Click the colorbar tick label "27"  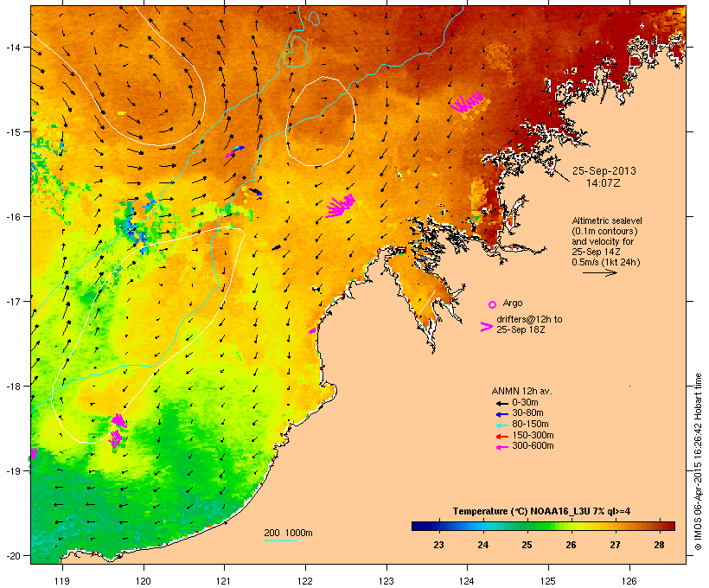pos(615,545)
